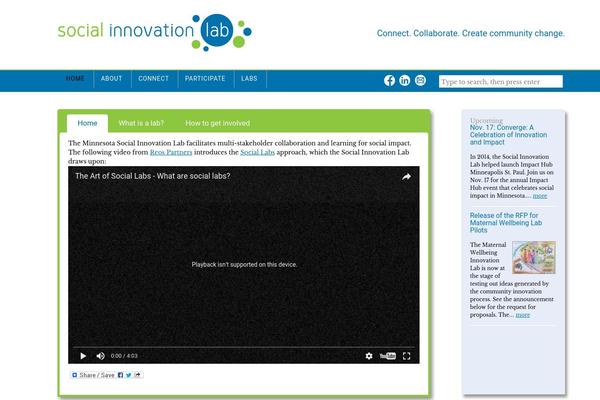Click Playback isn't supported on this device message
600x400 pixels.
pos(244,264)
